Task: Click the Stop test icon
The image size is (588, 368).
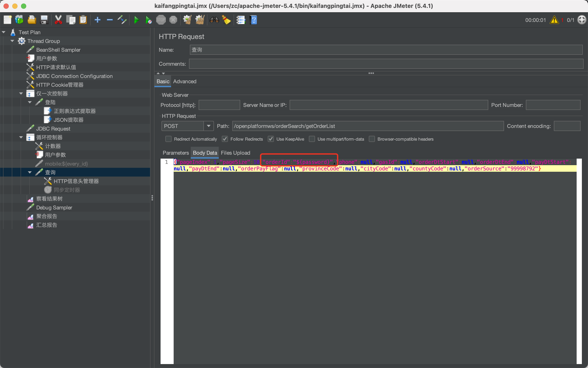Action: tap(161, 20)
